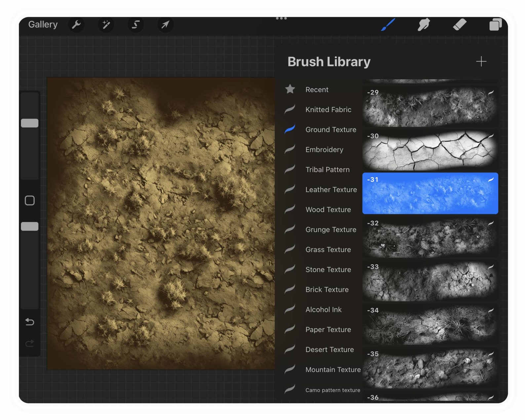
Task: Choose the Tribal Pattern brush set
Action: (x=327, y=170)
